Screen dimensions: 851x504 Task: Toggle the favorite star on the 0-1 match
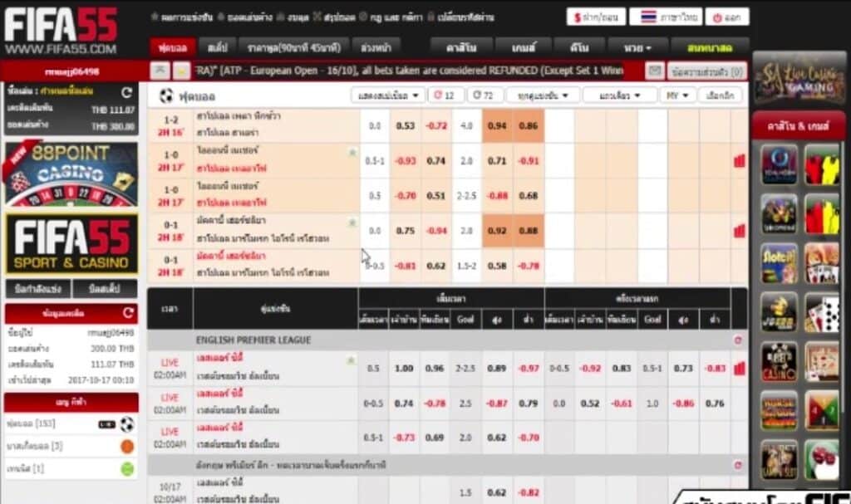click(x=352, y=223)
